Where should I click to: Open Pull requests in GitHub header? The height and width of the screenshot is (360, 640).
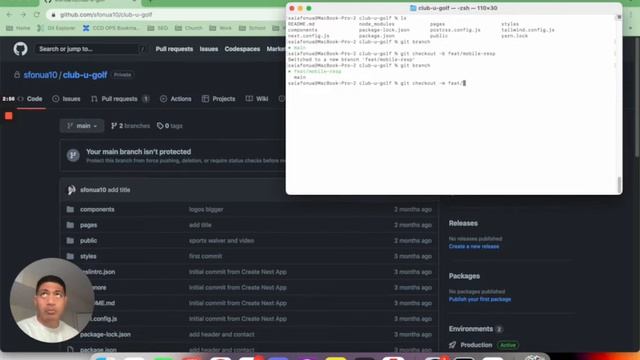174,49
